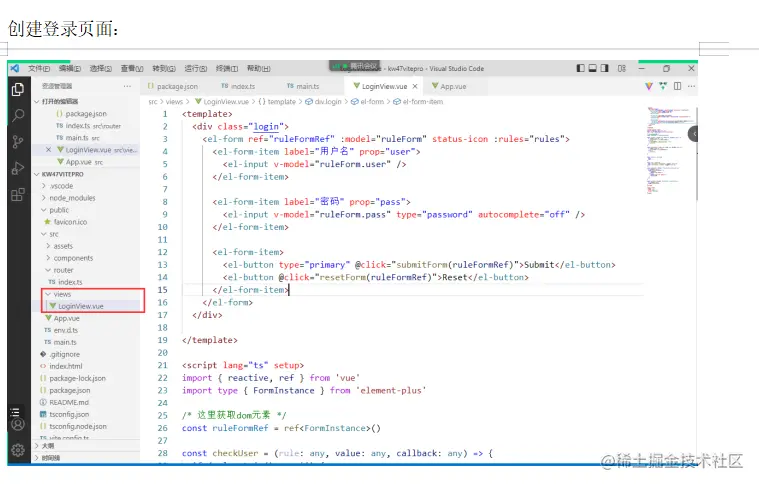
Task: Open the Run and Debug view
Action: tap(18, 168)
